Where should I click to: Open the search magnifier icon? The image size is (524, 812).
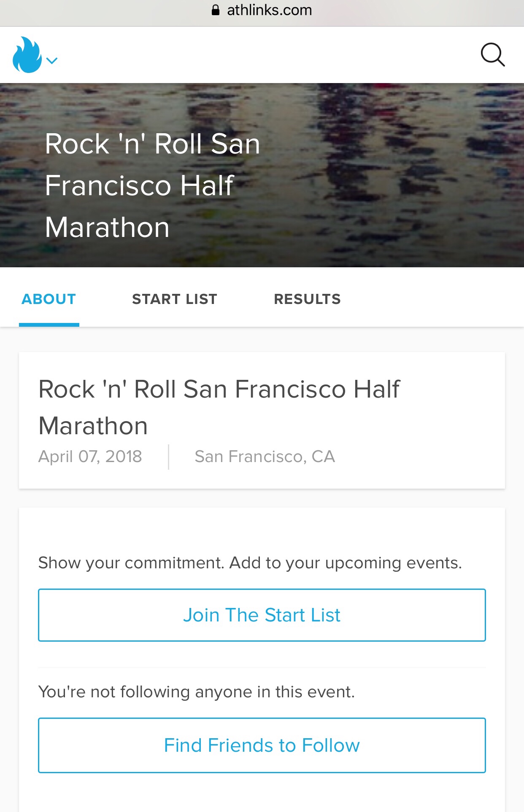click(x=492, y=55)
